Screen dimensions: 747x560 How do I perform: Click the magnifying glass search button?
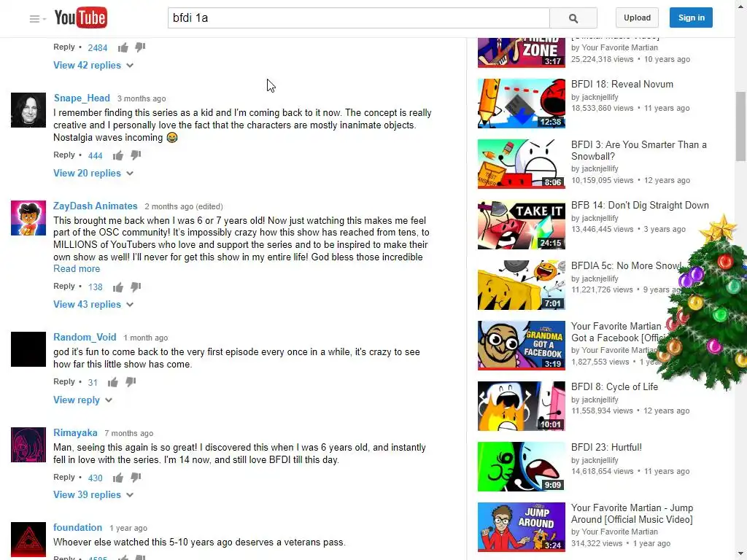click(x=573, y=18)
